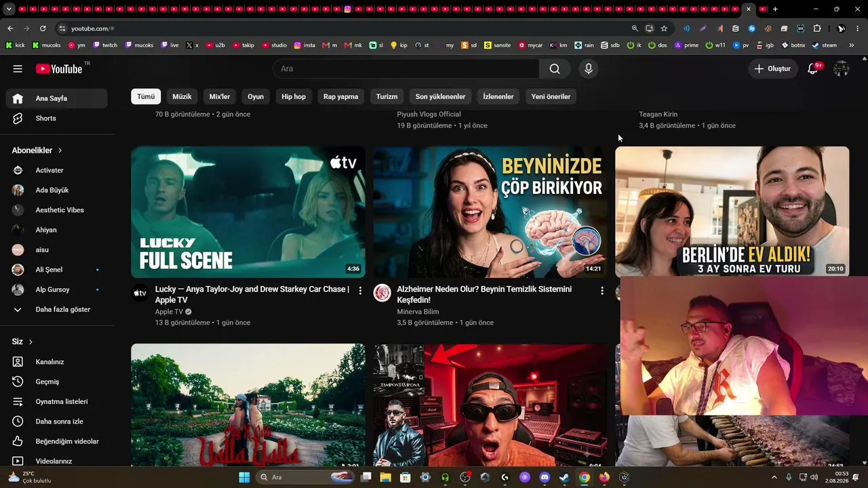This screenshot has height=488, width=868.
Task: Start voice search with the microphone
Action: pyautogui.click(x=589, y=68)
